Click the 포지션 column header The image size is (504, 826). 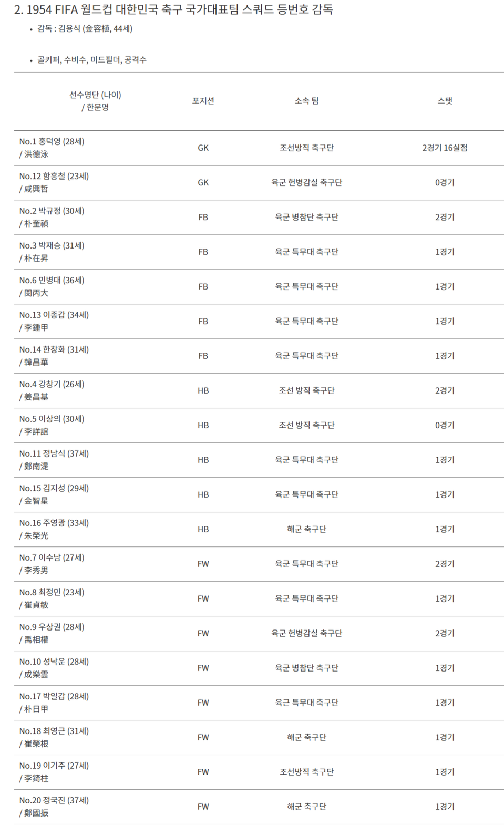pyautogui.click(x=203, y=101)
